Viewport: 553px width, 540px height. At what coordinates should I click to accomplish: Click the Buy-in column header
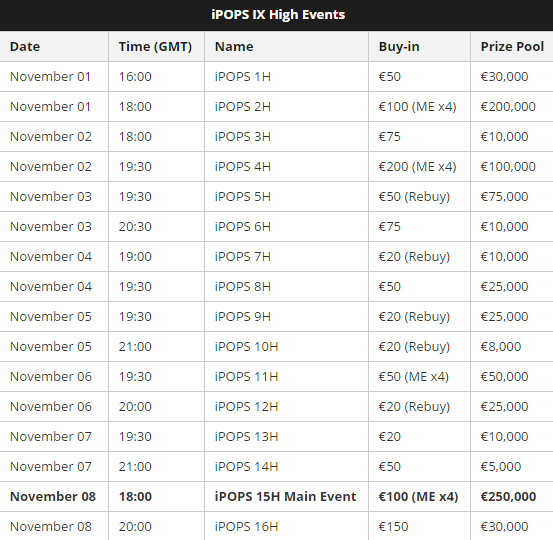(399, 47)
